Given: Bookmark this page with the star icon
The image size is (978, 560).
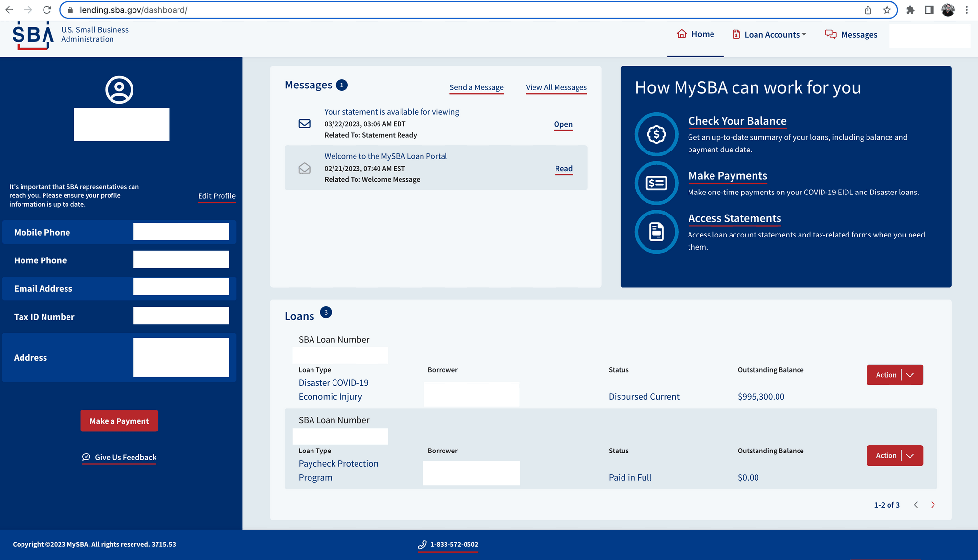Looking at the screenshot, I should pyautogui.click(x=887, y=10).
